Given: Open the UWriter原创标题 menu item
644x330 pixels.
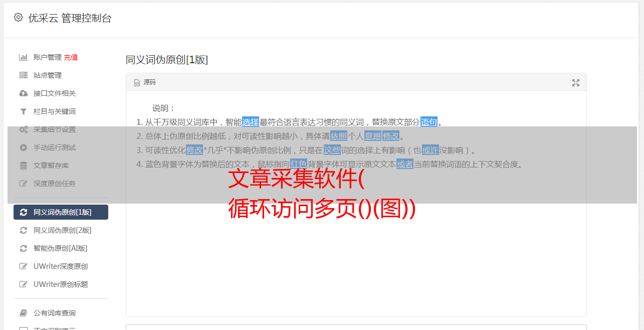Looking at the screenshot, I should (61, 284).
